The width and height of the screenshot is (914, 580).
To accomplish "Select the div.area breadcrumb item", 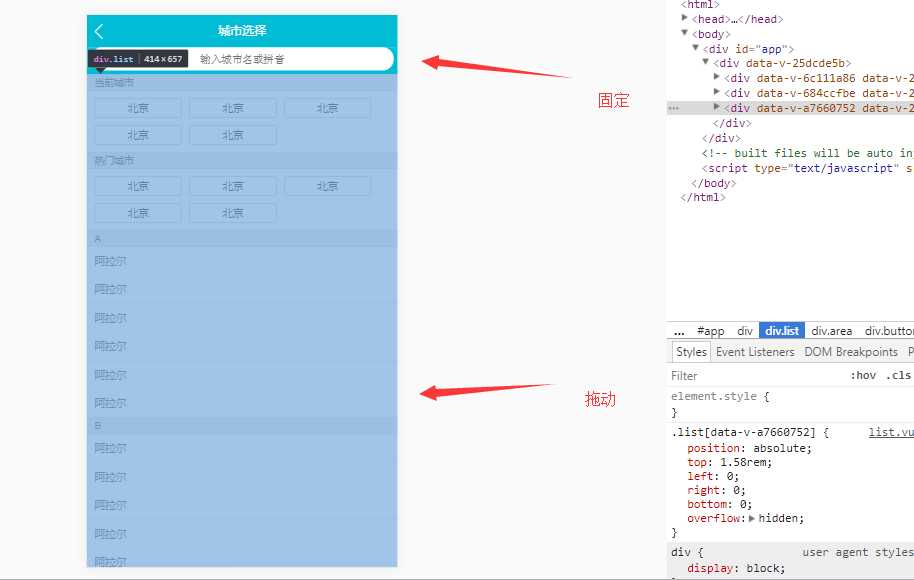I will 831,331.
